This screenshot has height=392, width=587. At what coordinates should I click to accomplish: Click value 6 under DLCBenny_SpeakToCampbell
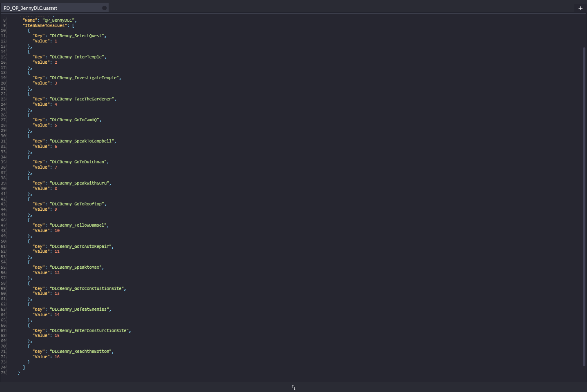tap(56, 147)
